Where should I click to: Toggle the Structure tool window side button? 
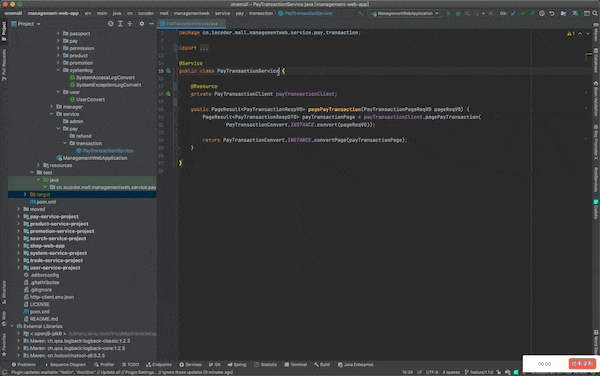tap(4, 293)
